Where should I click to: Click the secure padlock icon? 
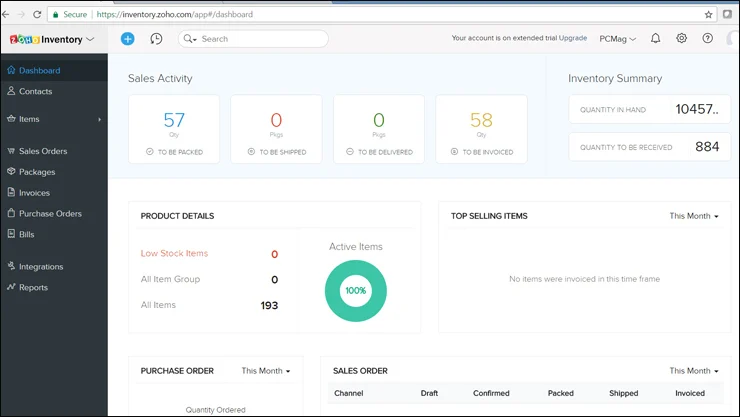(56, 15)
